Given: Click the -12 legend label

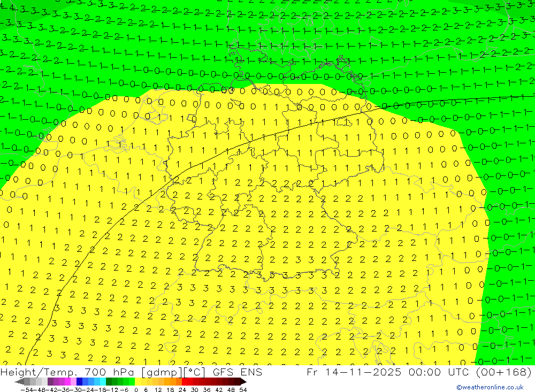Looking at the screenshot, I should [x=112, y=390].
